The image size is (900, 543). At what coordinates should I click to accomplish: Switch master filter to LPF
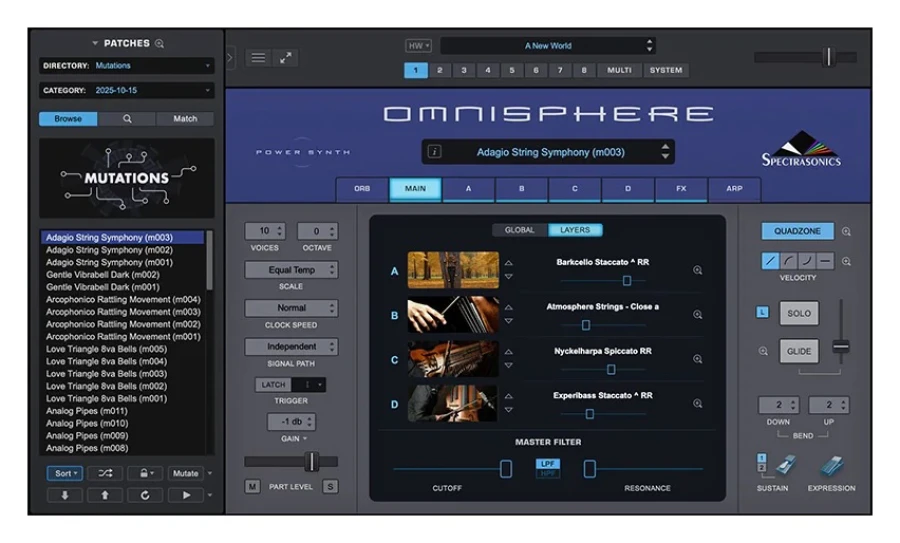coord(548,463)
